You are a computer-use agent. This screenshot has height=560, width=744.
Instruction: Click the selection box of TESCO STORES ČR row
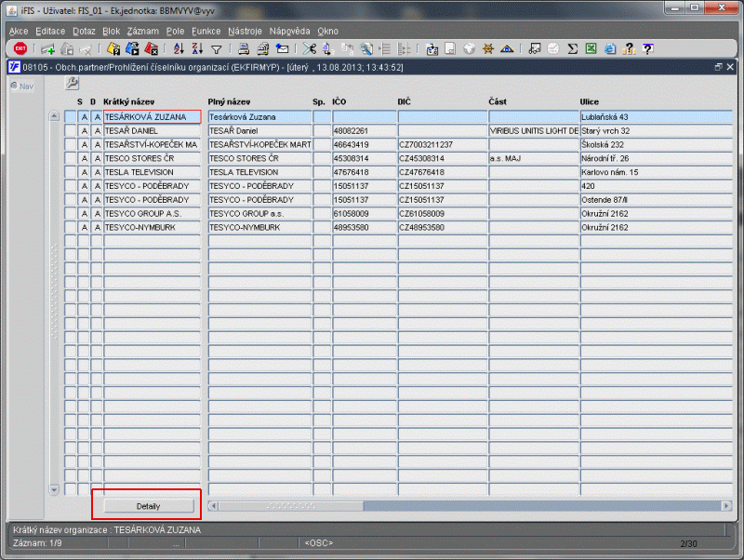(71, 158)
